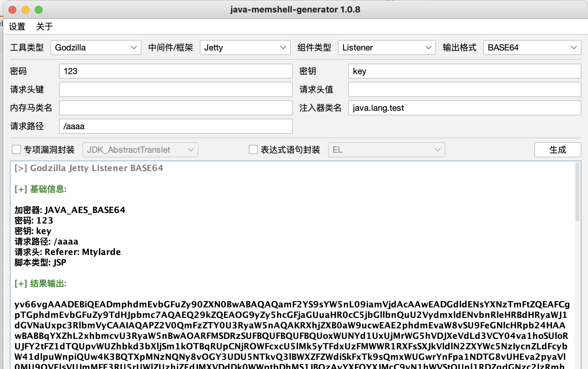Image resolution: width=588 pixels, height=369 pixels.
Task: Focus the empty 请求头键 input field
Action: 175,90
